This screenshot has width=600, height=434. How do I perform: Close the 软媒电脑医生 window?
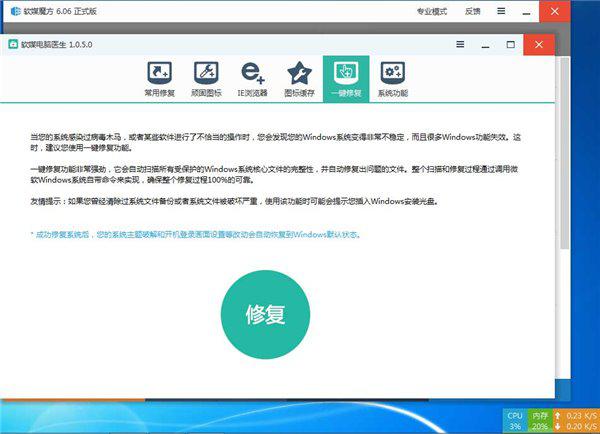(540, 44)
